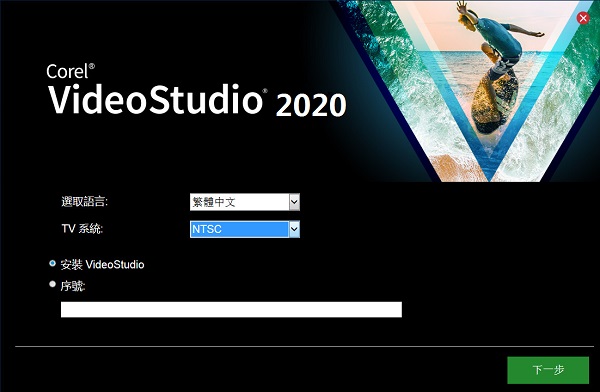The image size is (600, 392).
Task: Click the 選取語言 label
Action: (85, 201)
